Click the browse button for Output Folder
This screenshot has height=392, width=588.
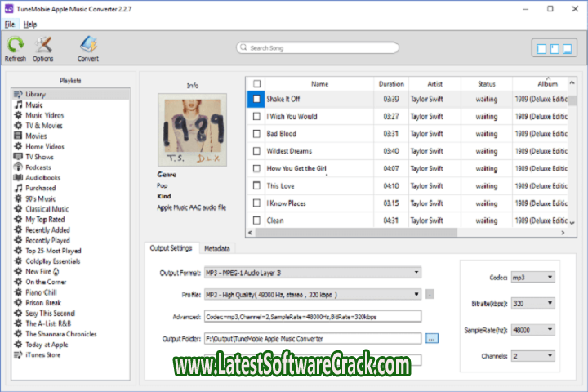pos(432,338)
